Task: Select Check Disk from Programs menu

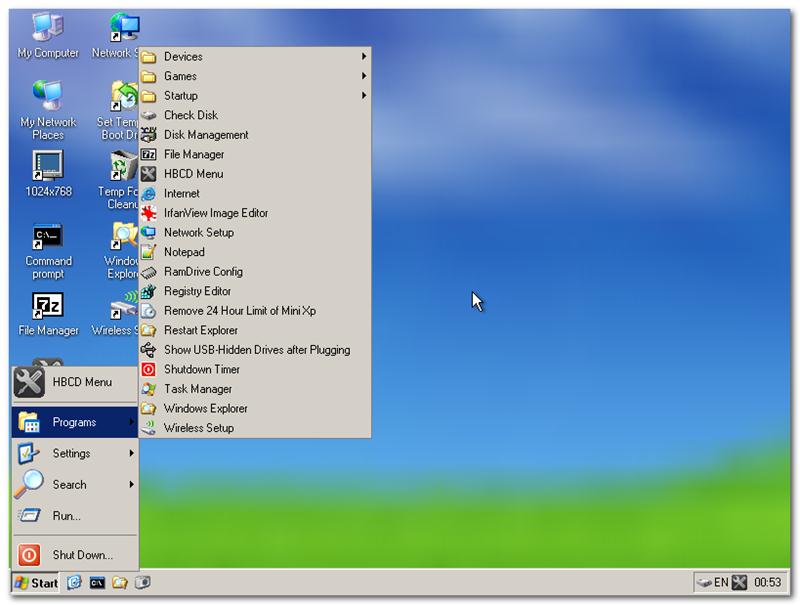Action: point(190,115)
